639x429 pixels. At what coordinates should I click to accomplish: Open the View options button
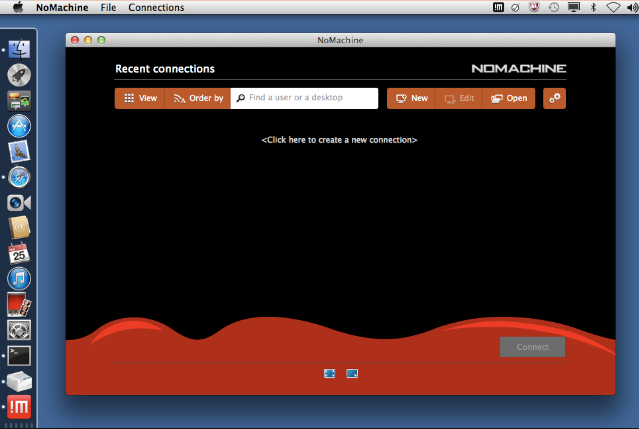[x=140, y=98]
